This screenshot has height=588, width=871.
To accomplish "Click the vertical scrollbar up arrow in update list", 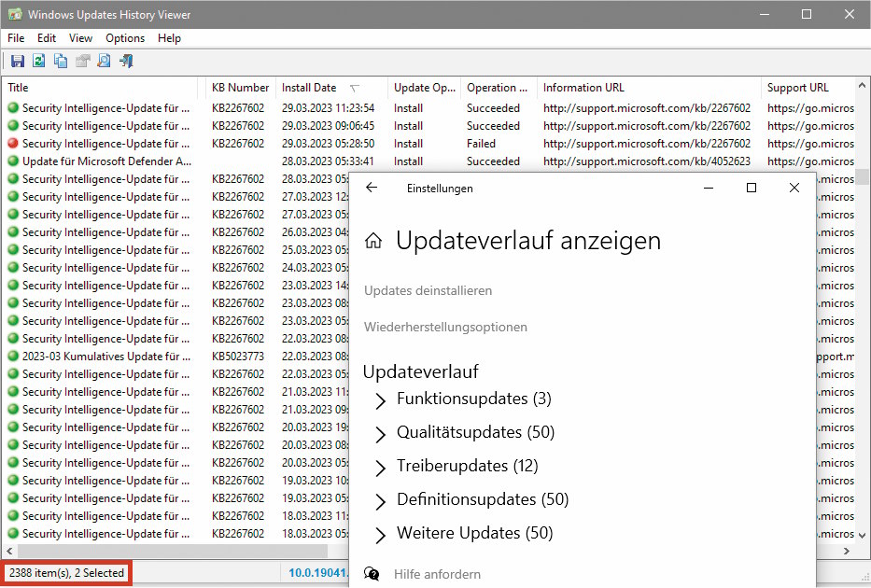I will coord(862,86).
